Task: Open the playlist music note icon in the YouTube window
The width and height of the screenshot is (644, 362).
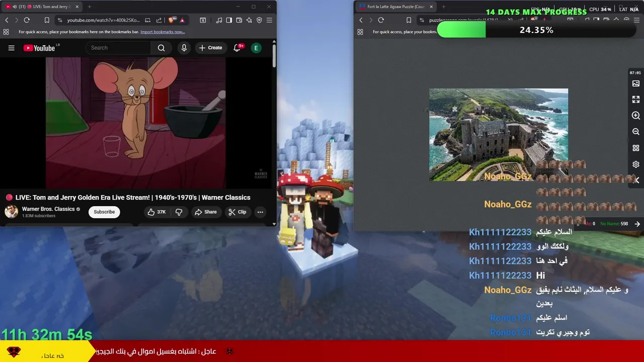Action: pyautogui.click(x=219, y=20)
